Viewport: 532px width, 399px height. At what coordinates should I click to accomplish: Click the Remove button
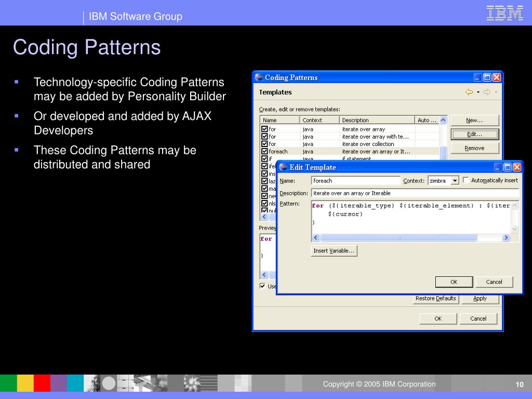(475, 148)
